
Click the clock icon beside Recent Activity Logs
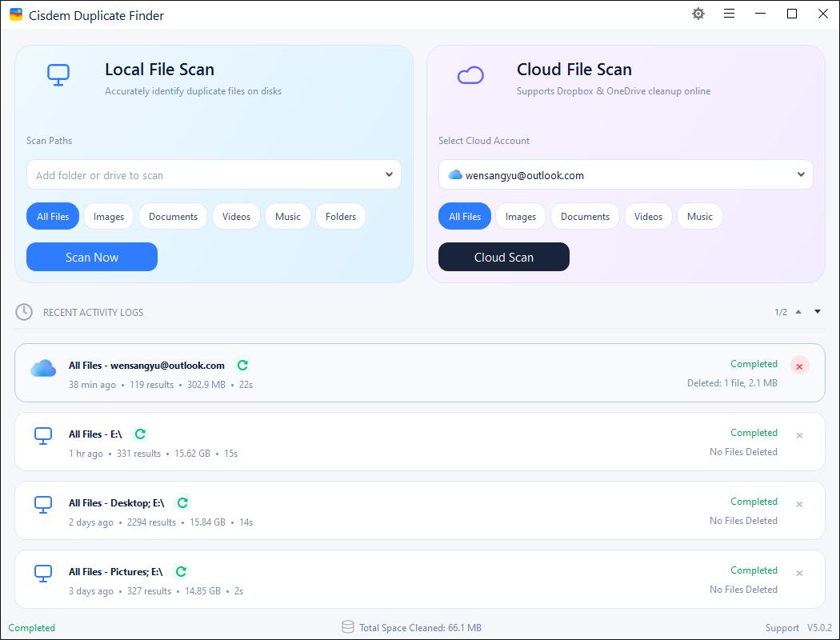point(23,312)
